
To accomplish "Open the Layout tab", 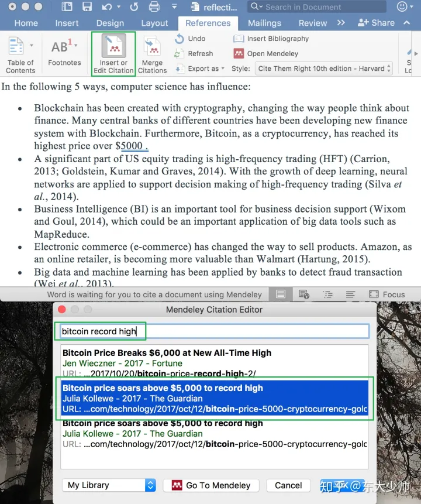I will click(x=154, y=23).
